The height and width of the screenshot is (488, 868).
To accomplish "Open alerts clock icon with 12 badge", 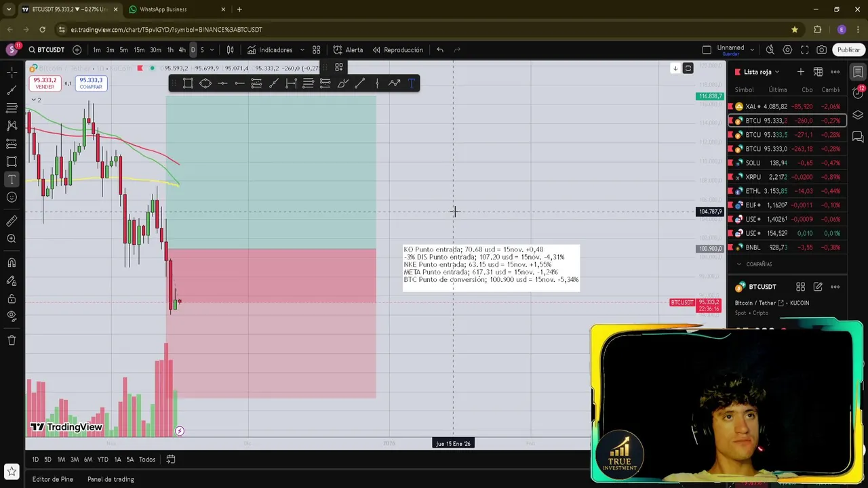I will [858, 93].
